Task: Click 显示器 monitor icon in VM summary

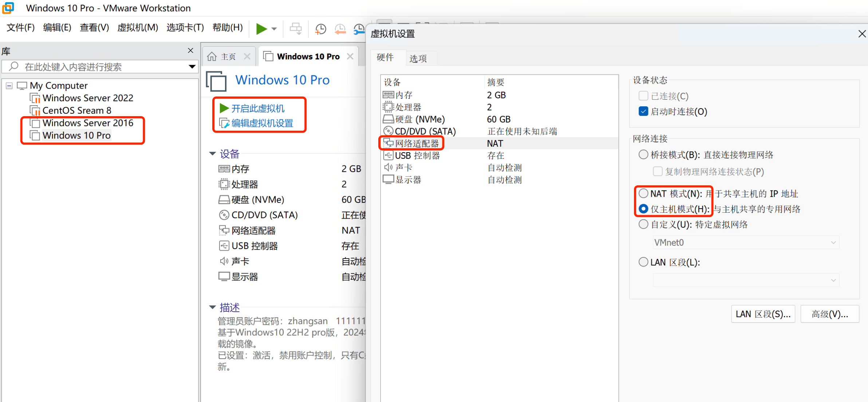Action: point(224,276)
